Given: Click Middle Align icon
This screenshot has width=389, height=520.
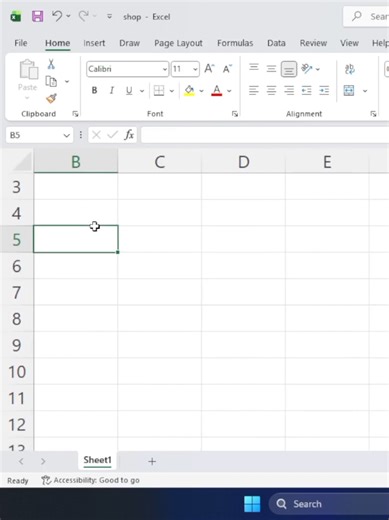Looking at the screenshot, I should [271, 69].
